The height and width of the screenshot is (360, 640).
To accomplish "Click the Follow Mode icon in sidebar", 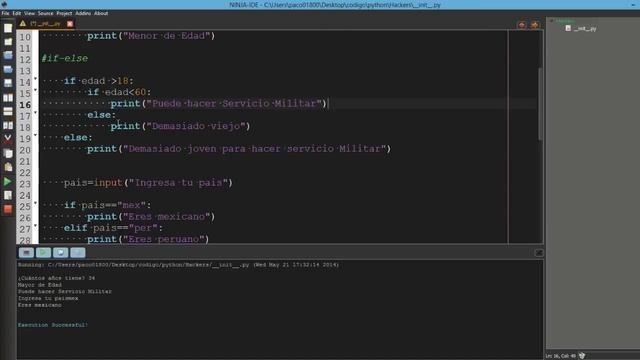I will [x=8, y=125].
